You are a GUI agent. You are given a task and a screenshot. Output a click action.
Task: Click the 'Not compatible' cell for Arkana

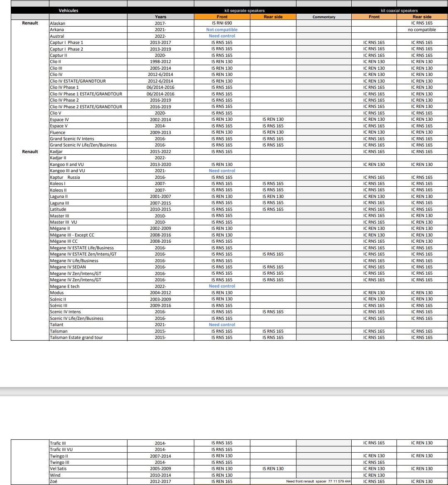click(x=222, y=30)
